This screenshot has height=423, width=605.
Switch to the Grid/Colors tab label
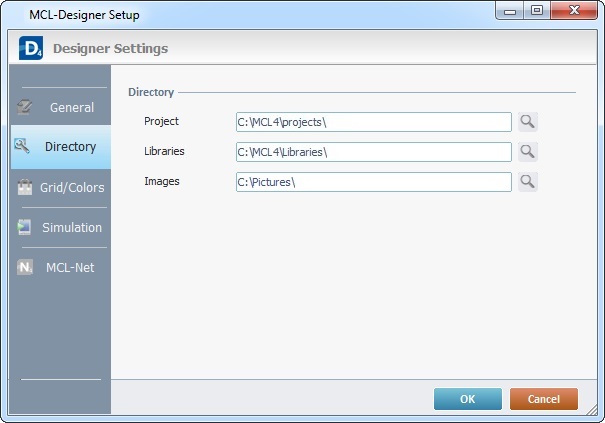70,187
